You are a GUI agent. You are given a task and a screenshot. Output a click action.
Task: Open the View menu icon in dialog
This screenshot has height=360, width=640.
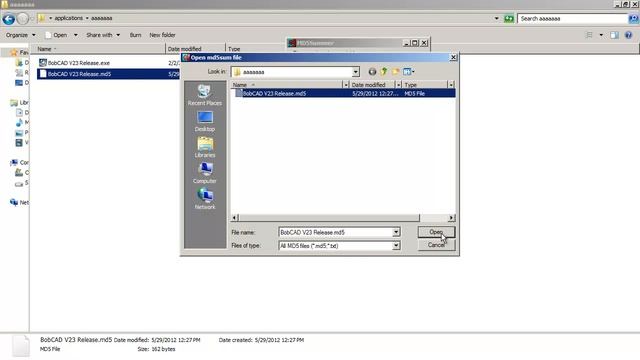click(409, 72)
